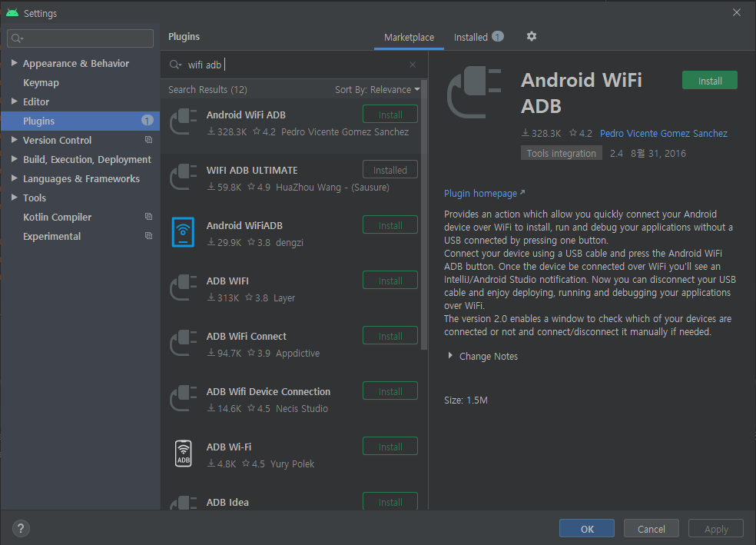This screenshot has width=756, height=545.
Task: Click the project-level icon next to Experimental
Action: (148, 236)
